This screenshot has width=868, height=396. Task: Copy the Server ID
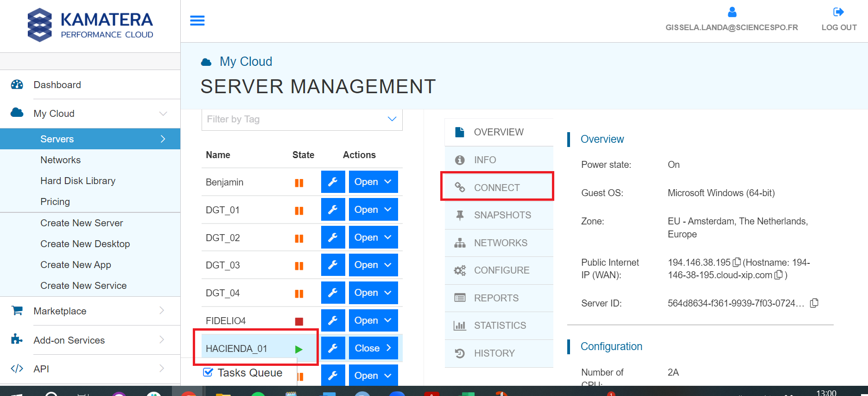[814, 303]
